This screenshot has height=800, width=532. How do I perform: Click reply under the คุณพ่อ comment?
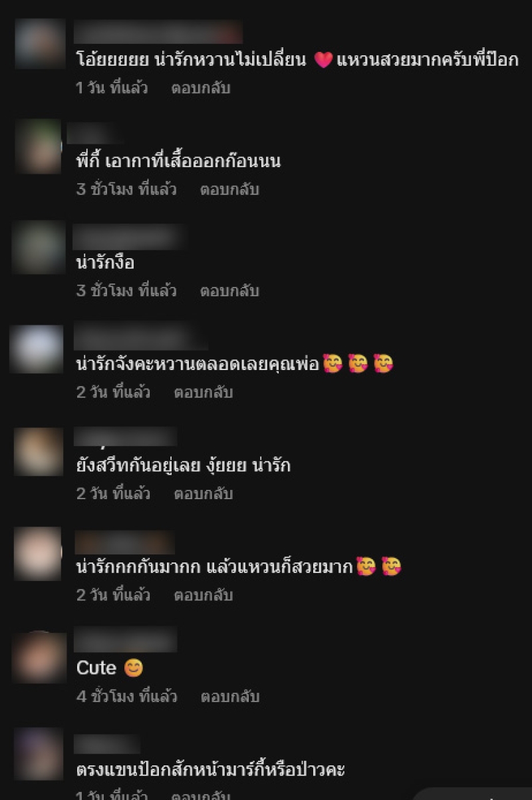203,393
